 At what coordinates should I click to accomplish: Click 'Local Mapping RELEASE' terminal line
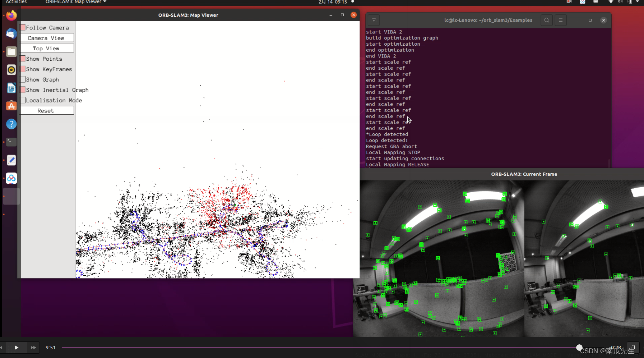point(397,165)
